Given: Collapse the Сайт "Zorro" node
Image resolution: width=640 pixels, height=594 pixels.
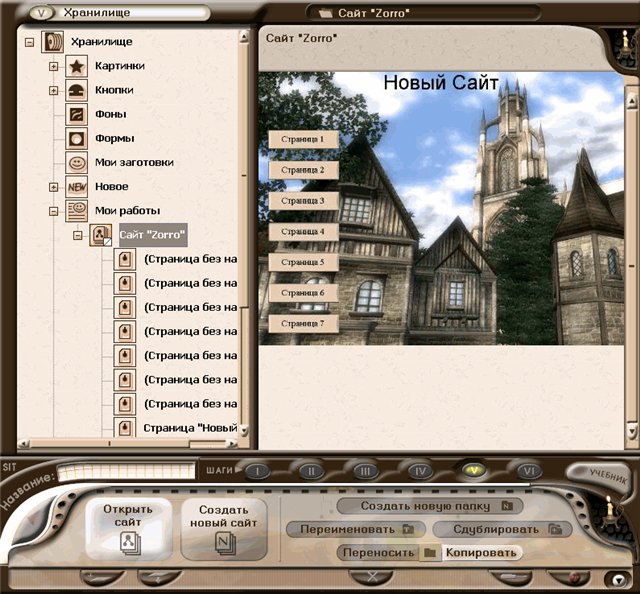Looking at the screenshot, I should 78,235.
